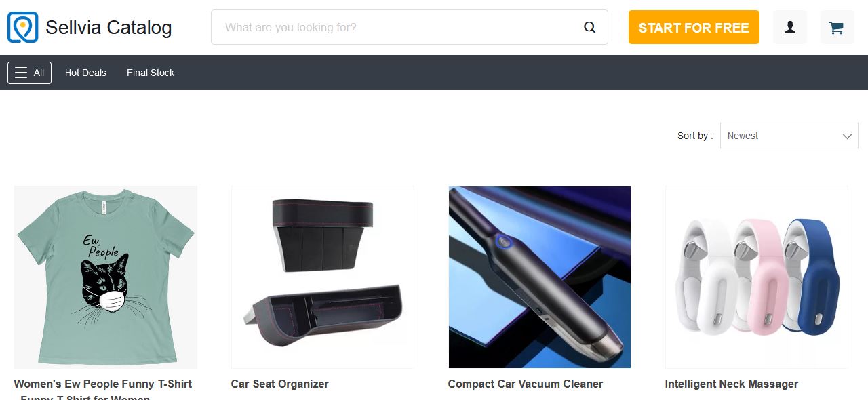This screenshot has height=400, width=868.
Task: Expand the Sort by chevron arrow
Action: (847, 136)
